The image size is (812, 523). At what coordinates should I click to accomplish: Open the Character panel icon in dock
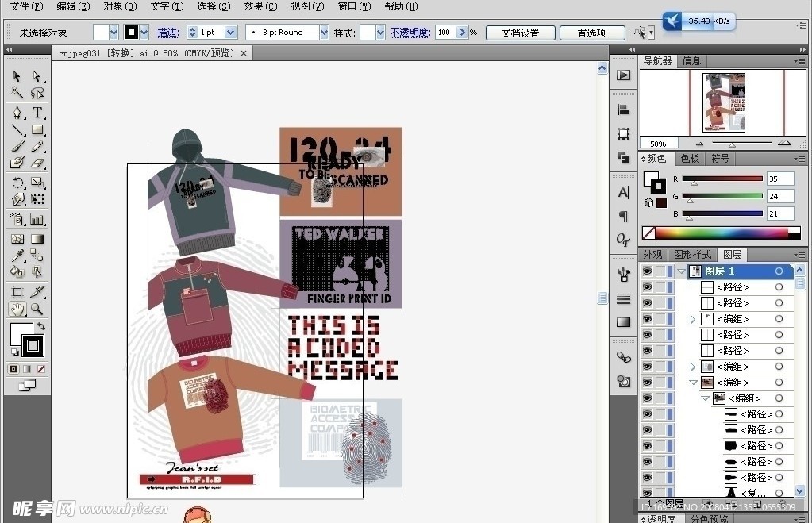pos(624,193)
